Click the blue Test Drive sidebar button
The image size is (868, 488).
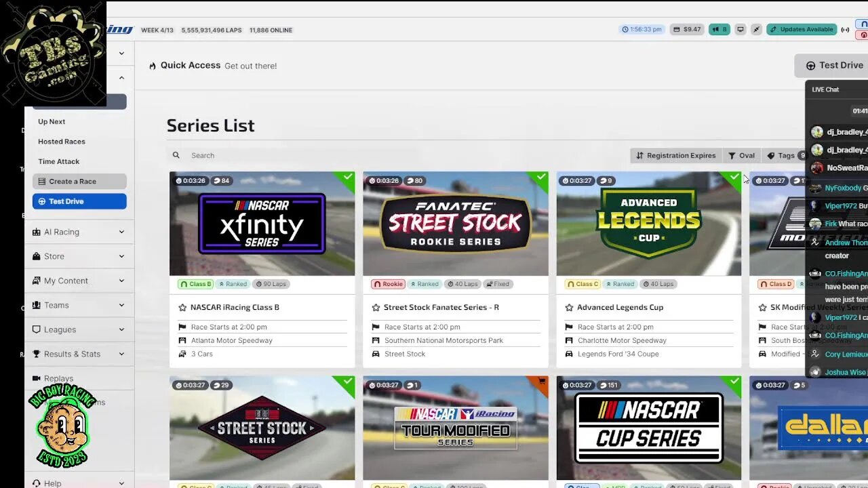(x=79, y=201)
